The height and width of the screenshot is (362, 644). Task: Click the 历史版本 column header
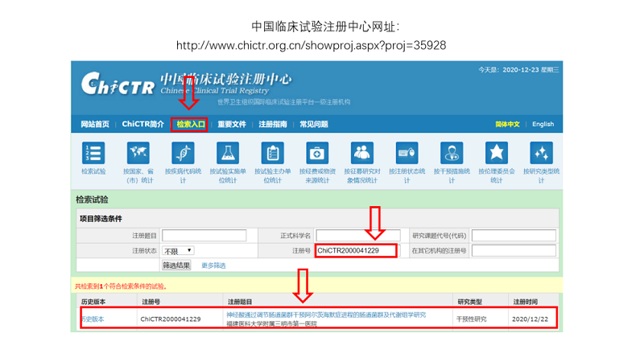(93, 302)
